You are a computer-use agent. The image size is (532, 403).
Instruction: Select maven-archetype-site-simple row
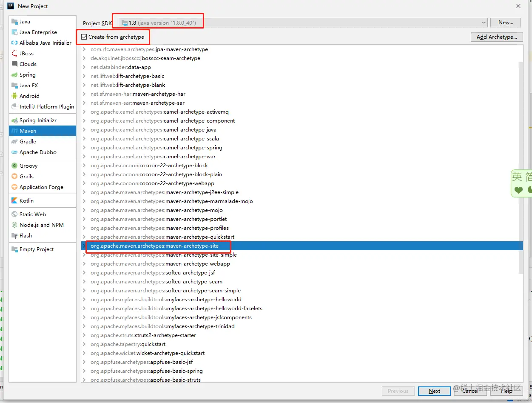302,255
